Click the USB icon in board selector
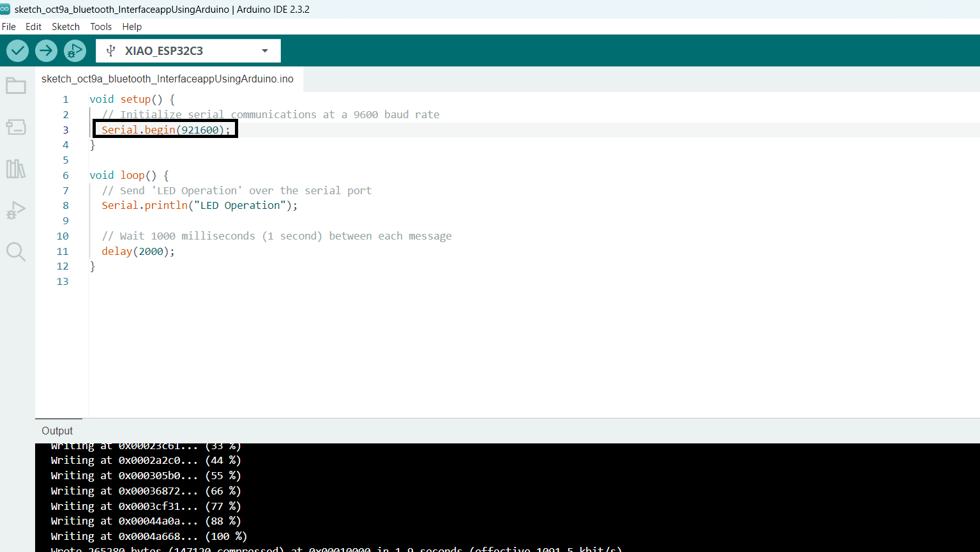This screenshot has width=980, height=552. (x=110, y=51)
